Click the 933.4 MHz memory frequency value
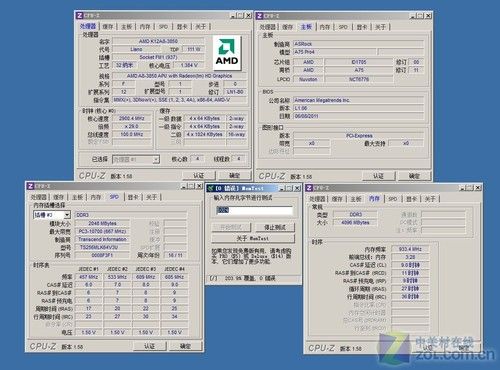This screenshot has height=370, width=500. pos(410,249)
